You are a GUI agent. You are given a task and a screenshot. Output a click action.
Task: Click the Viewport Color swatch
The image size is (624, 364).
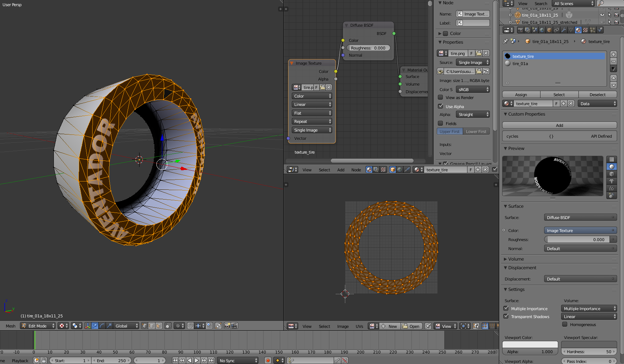click(x=530, y=344)
